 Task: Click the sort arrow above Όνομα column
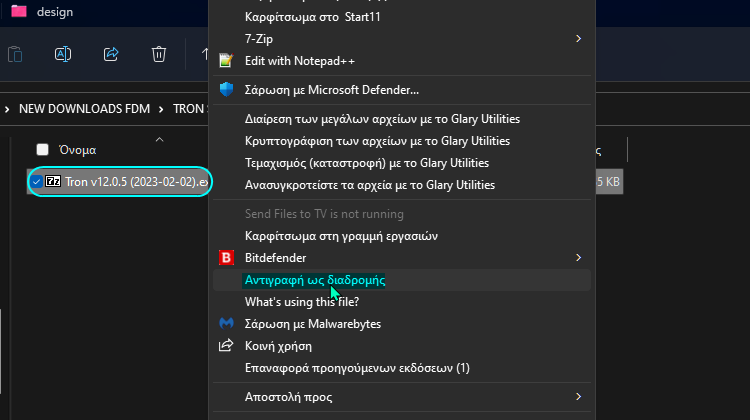click(159, 140)
